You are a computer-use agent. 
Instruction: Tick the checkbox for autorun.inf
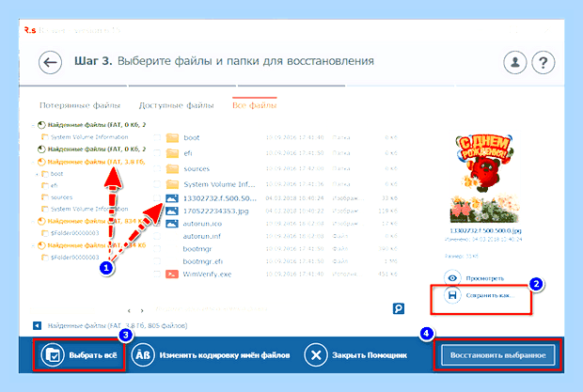(157, 236)
